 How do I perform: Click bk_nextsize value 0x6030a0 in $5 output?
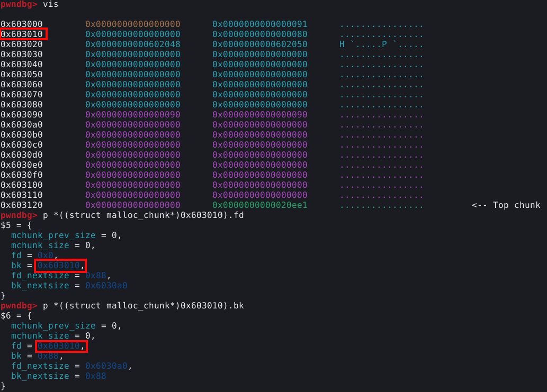106,286
